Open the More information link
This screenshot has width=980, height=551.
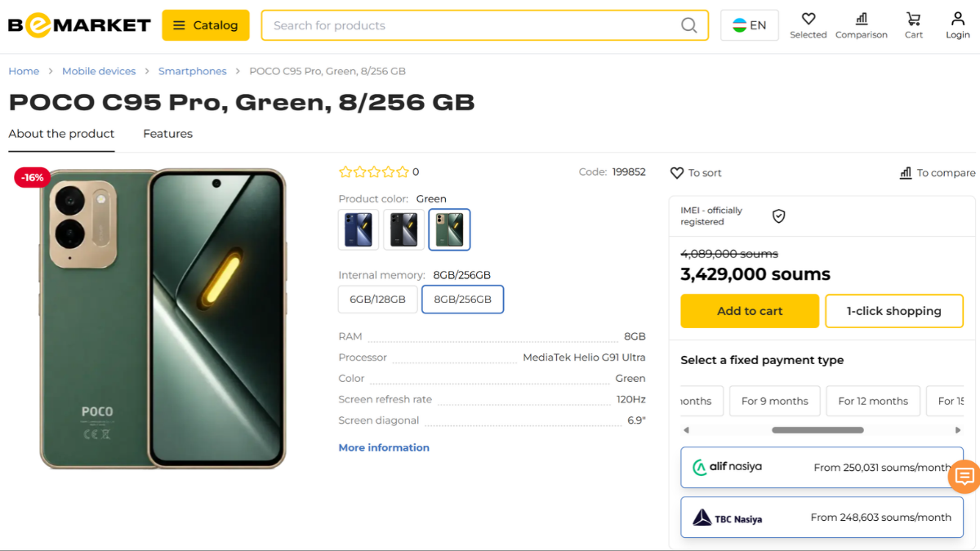(384, 447)
